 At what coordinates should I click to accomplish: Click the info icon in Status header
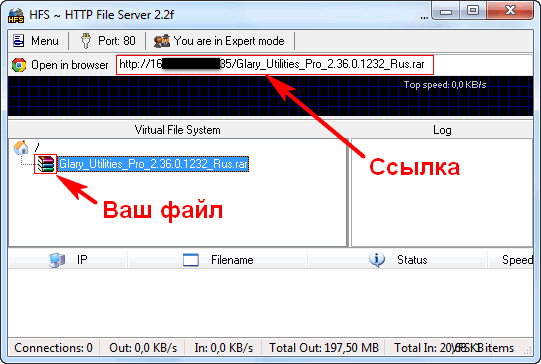pyautogui.click(x=377, y=260)
